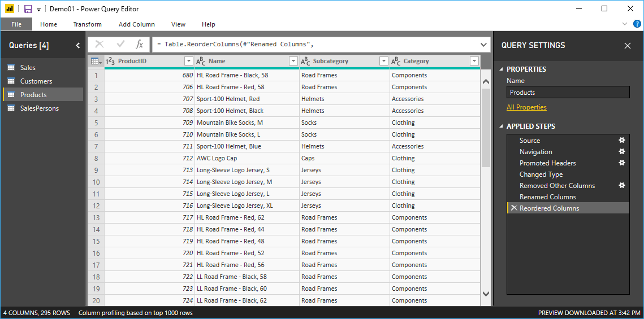Select the Promoted Headers step
The image size is (644, 319).
568,163
